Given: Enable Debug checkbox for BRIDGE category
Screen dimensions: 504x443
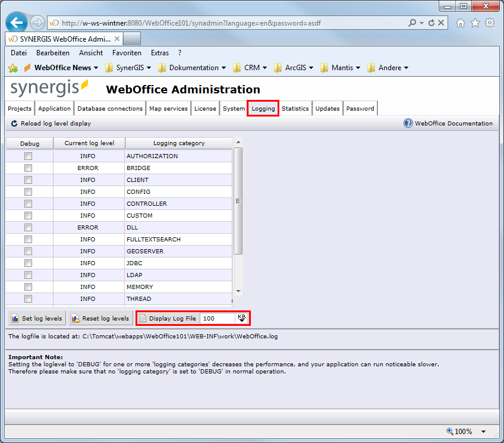Looking at the screenshot, I should tap(28, 168).
